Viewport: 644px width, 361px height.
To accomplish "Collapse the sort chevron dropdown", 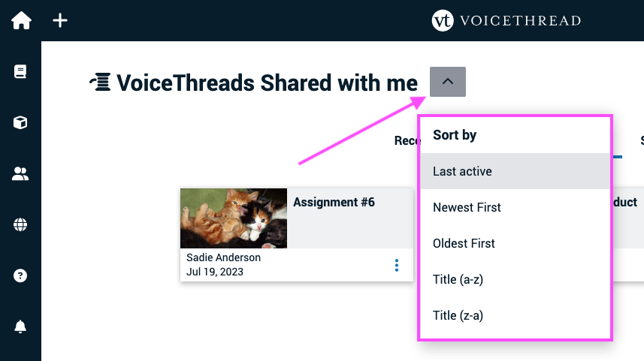I will (448, 82).
